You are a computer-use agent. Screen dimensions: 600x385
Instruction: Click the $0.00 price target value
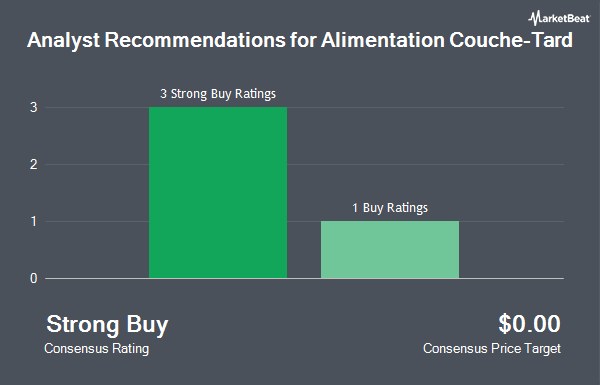(x=529, y=324)
